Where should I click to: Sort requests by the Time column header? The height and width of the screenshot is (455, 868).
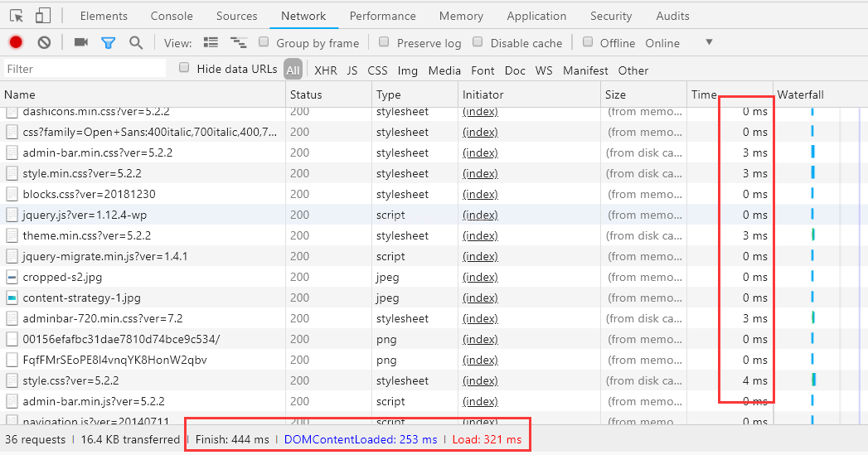(703, 94)
